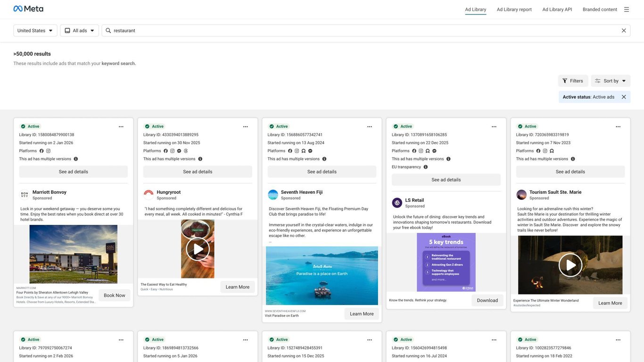Open Marriott Bonvoy advertiser page link

(x=50, y=192)
